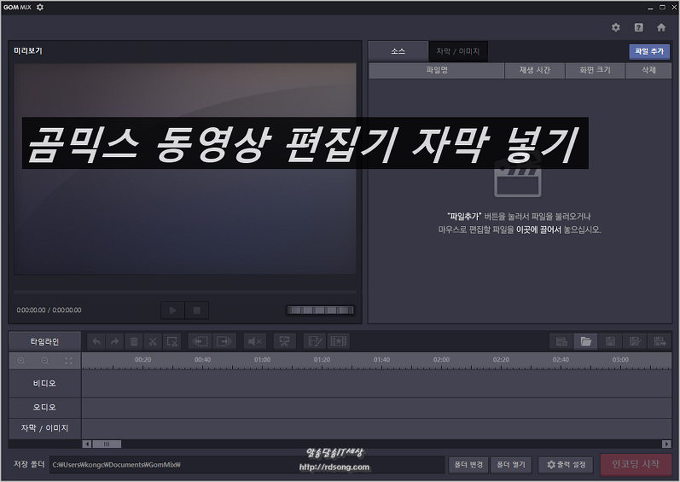Cut the clip with scissors icon
This screenshot has height=482, width=680.
[x=152, y=342]
